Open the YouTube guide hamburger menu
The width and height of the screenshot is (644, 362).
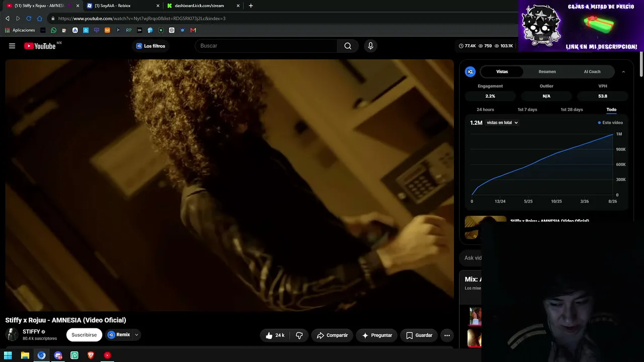tap(12, 46)
